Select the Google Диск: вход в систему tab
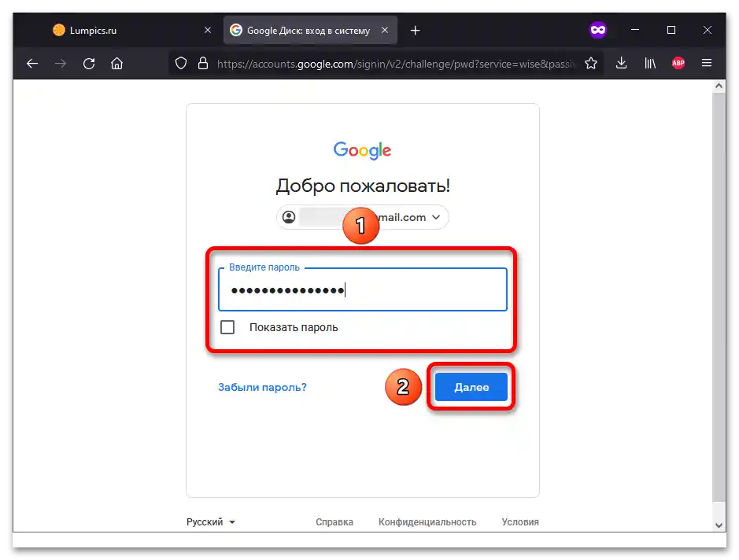The height and width of the screenshot is (560, 739). [310, 30]
